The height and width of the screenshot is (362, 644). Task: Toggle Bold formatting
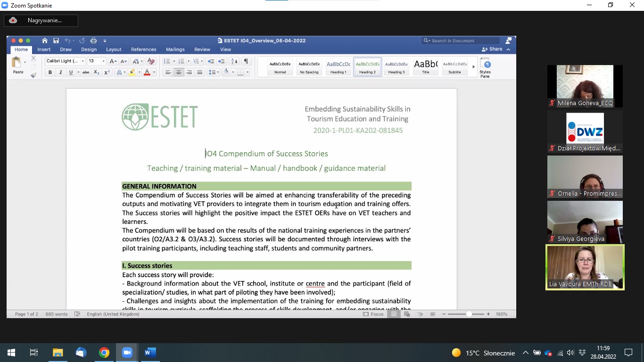point(50,72)
